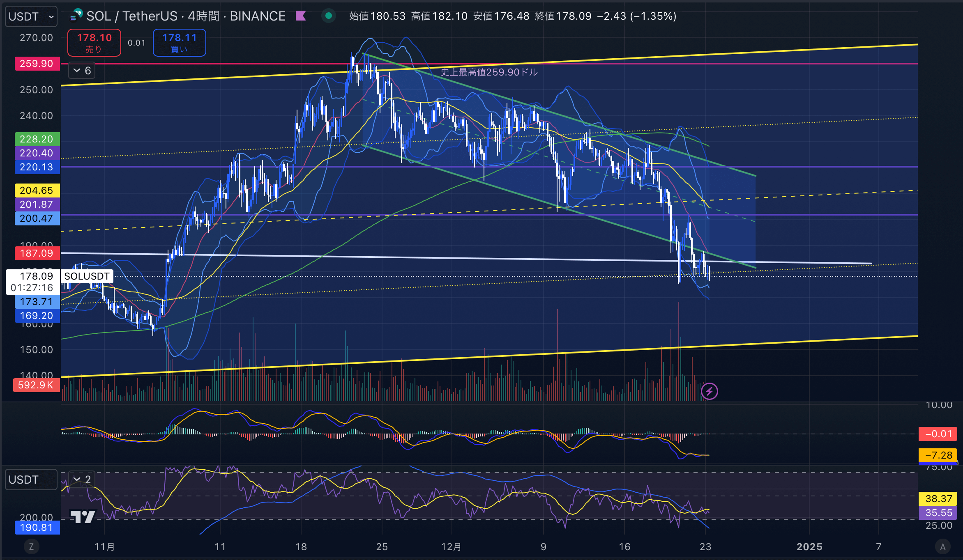
Task: Click the 史上最高値259.90ドル annotation text
Action: point(489,72)
